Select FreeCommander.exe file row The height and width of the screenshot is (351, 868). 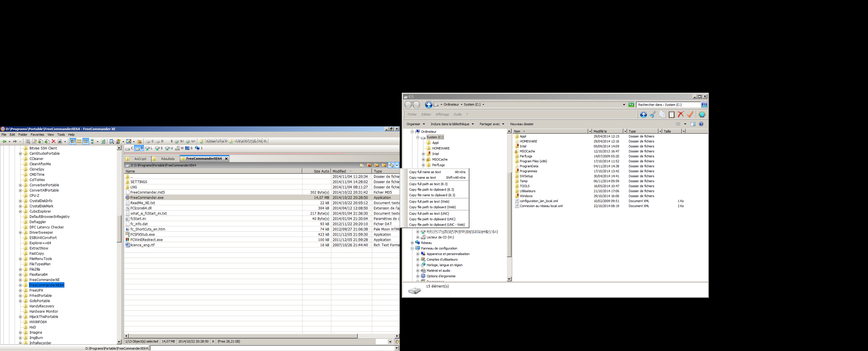point(262,198)
